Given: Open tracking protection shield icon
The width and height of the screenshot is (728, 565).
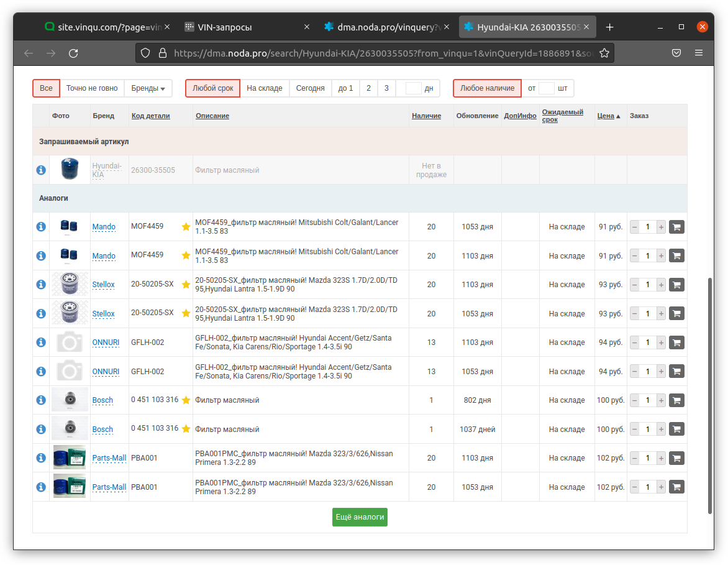Looking at the screenshot, I should 145,53.
